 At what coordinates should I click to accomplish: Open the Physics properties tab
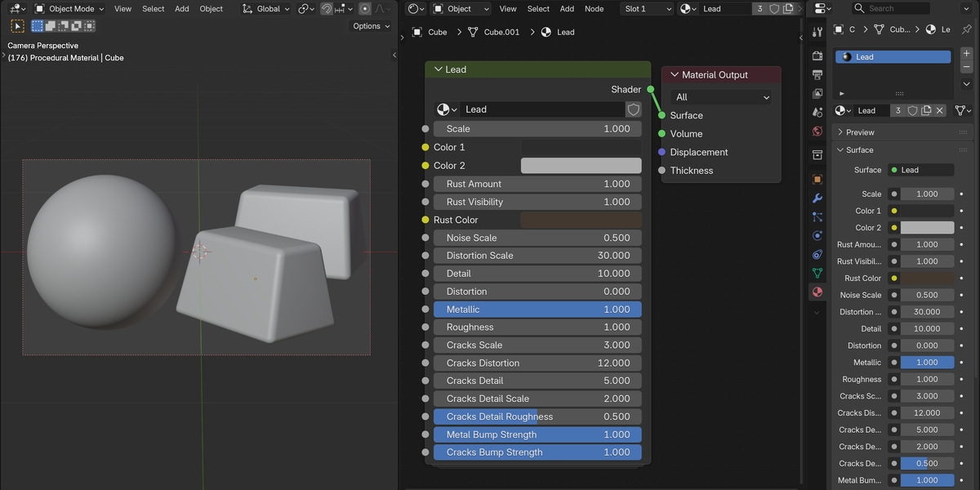pyautogui.click(x=817, y=235)
